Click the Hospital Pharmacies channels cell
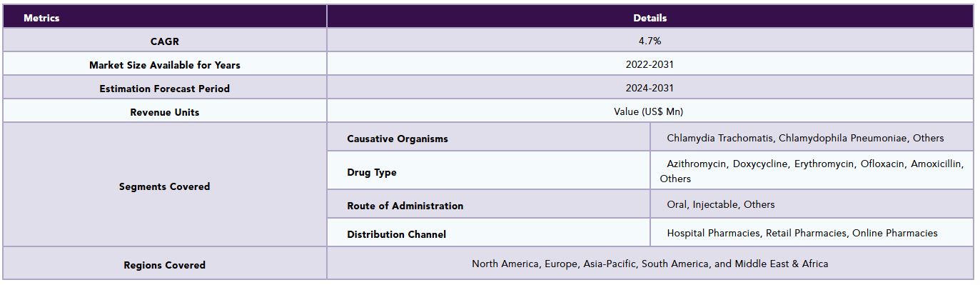980x285 pixels. [812, 233]
